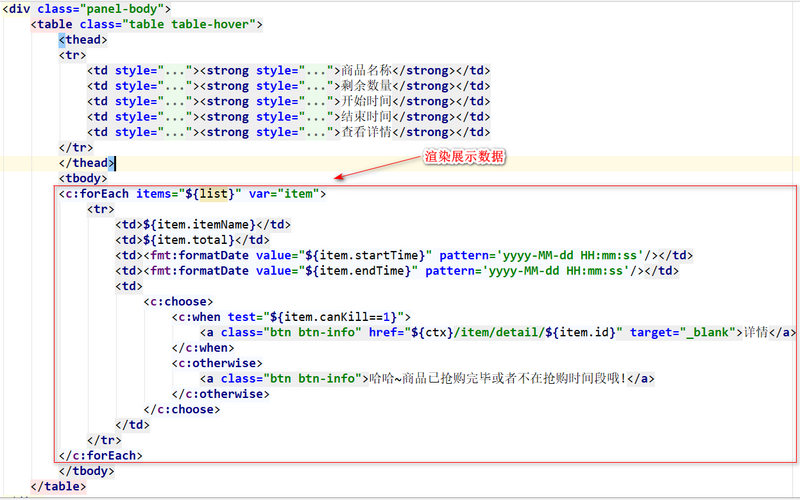Click the ${item.itemName} expression
Screen dimensions: 800x500
pyautogui.click(x=199, y=224)
